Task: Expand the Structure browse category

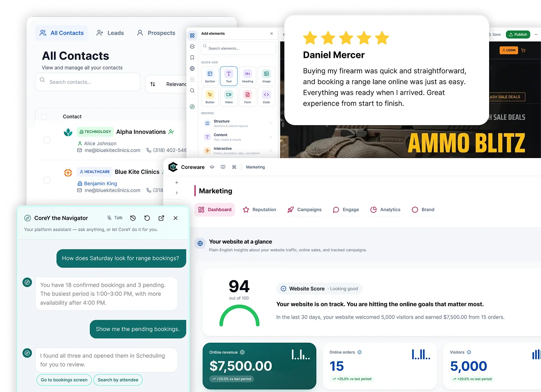Action: 239,123
